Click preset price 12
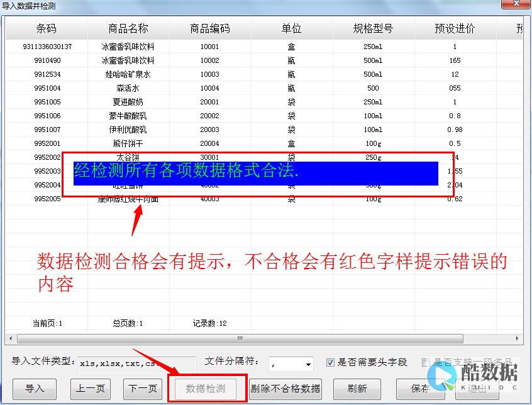The width and height of the screenshot is (532, 405). pyautogui.click(x=455, y=74)
